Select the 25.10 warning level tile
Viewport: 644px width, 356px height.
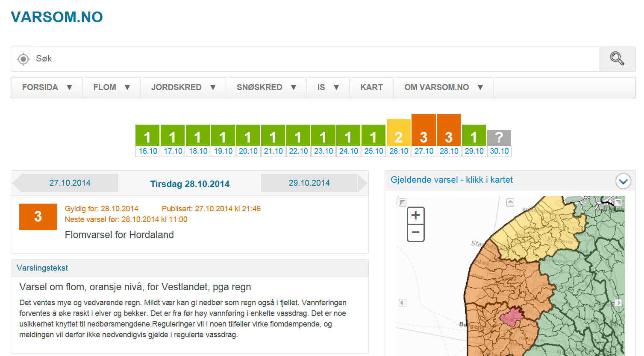coord(373,141)
